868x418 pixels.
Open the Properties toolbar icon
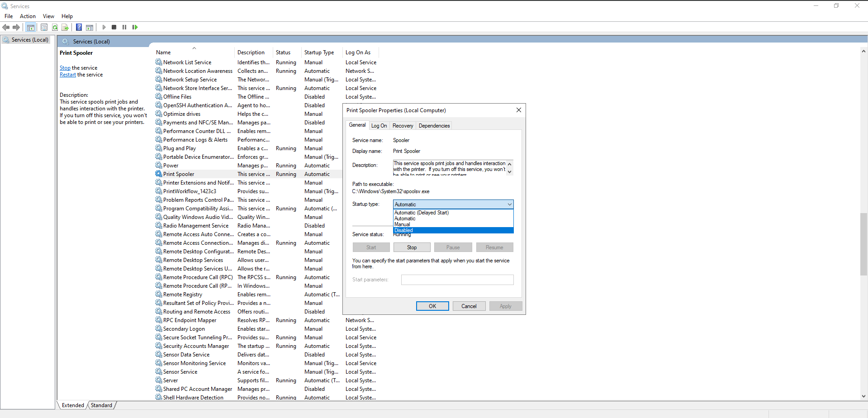click(x=44, y=28)
